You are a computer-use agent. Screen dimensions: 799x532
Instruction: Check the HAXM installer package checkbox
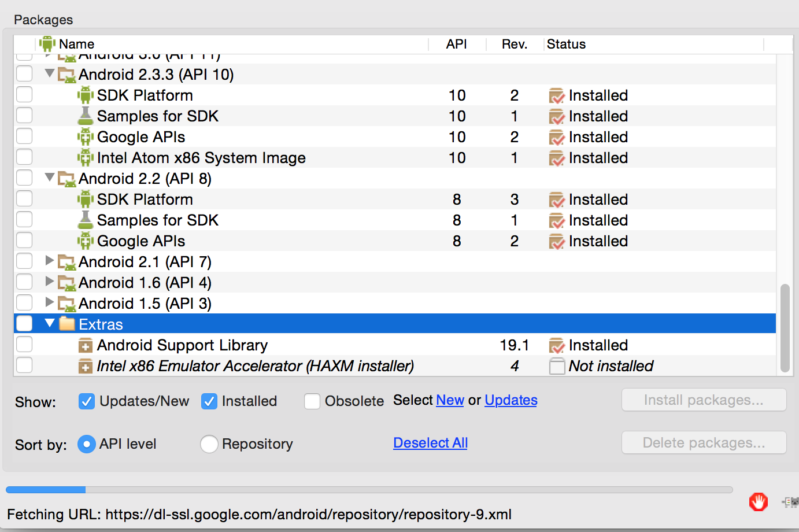tap(24, 365)
